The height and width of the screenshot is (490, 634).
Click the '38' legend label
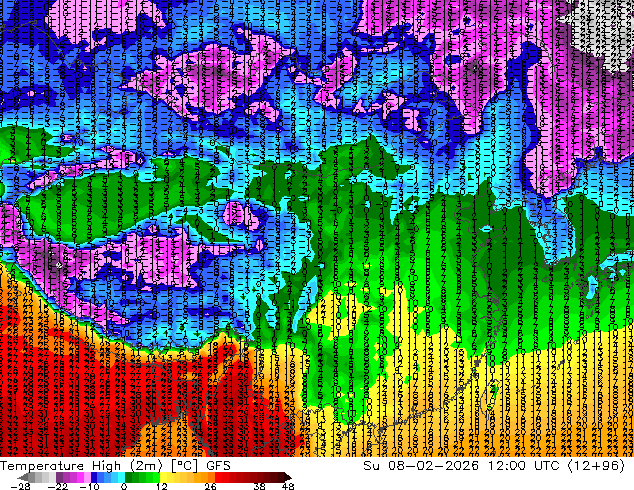[x=259, y=486]
